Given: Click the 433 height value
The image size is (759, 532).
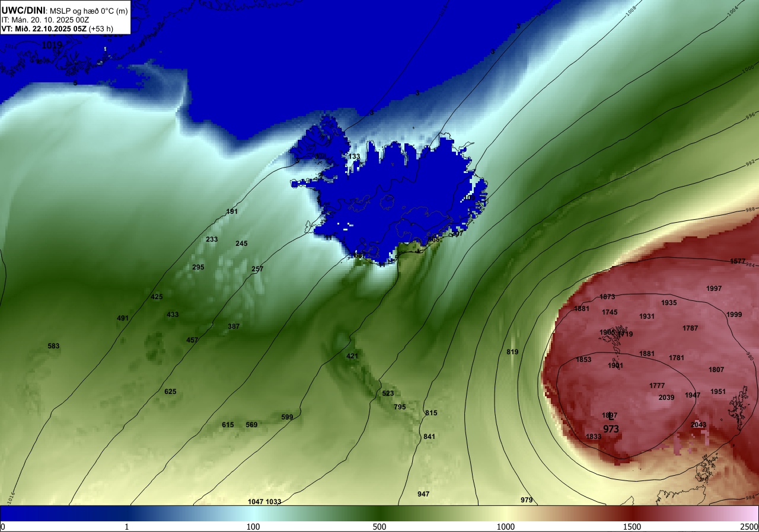Looking at the screenshot, I should [x=173, y=315].
